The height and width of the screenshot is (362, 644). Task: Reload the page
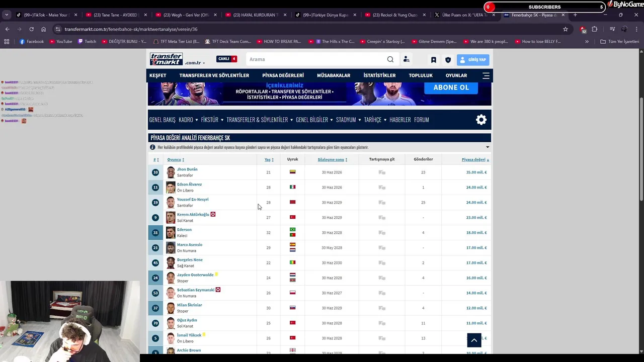point(31,29)
